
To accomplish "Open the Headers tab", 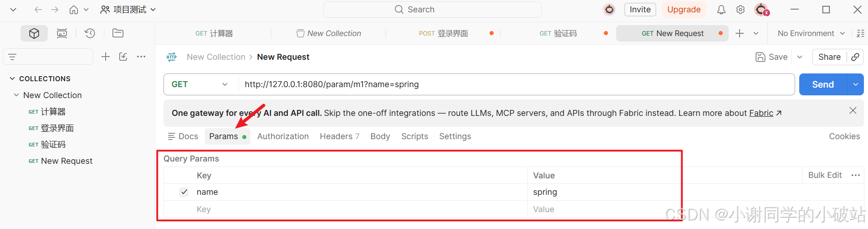I will (x=340, y=136).
